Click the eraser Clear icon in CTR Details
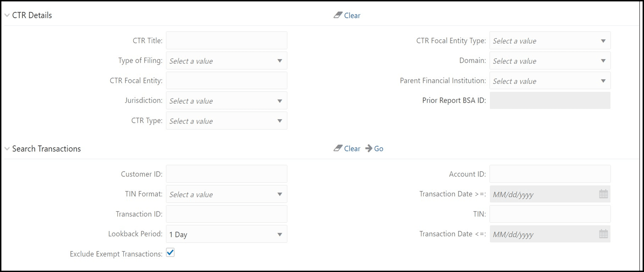Screen dimensions: 644x272 [338, 15]
